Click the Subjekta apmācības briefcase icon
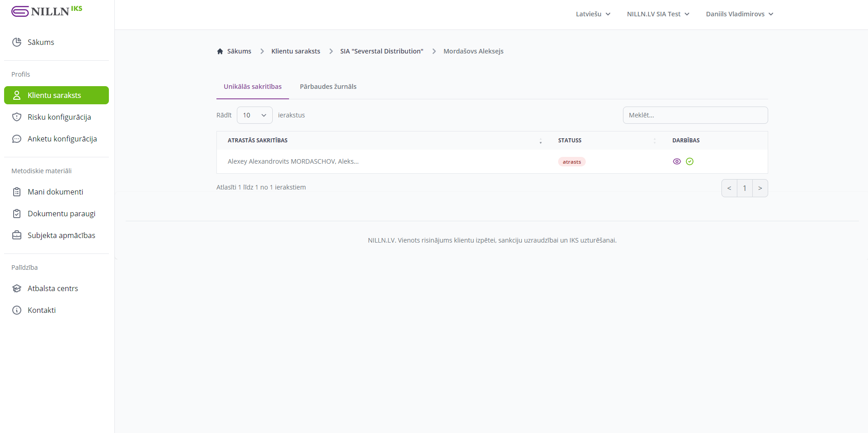This screenshot has width=868, height=433. [17, 235]
